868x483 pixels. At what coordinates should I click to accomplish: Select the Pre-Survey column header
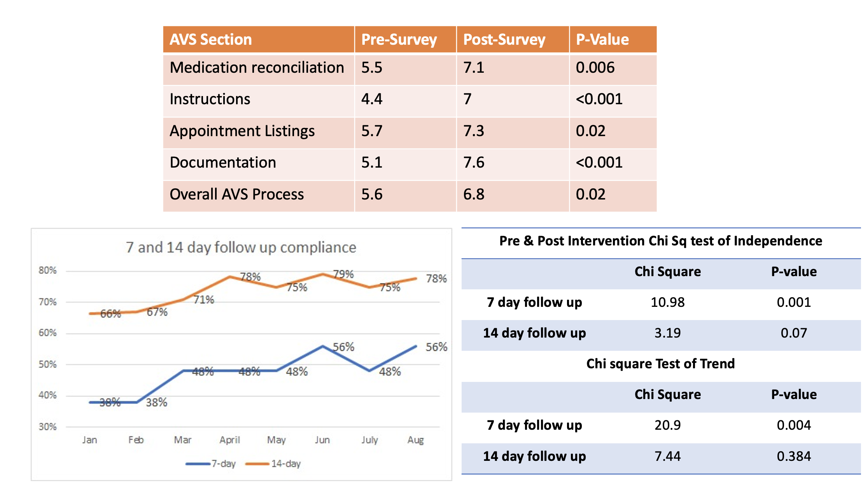(399, 40)
